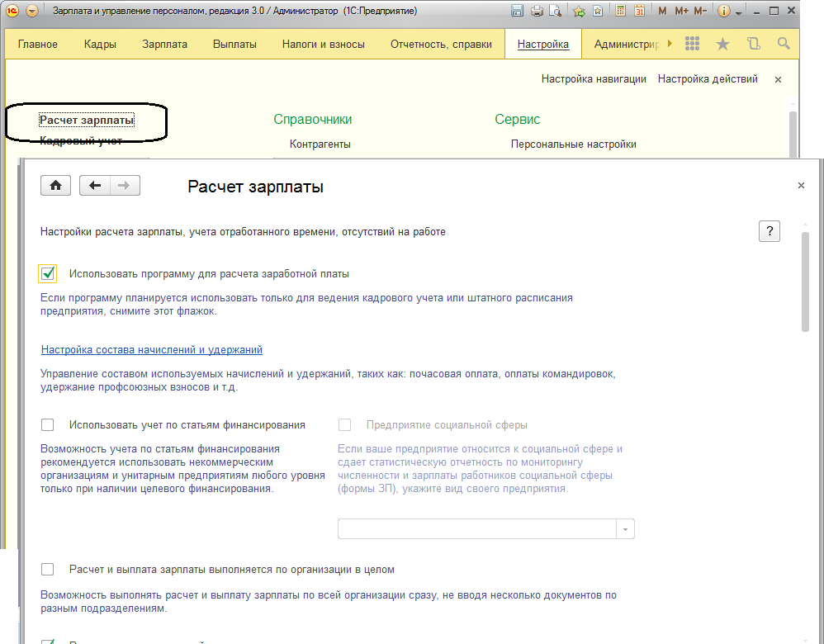The width and height of the screenshot is (824, 644).
Task: Click the Save diskette icon in title bar
Action: [x=518, y=12]
